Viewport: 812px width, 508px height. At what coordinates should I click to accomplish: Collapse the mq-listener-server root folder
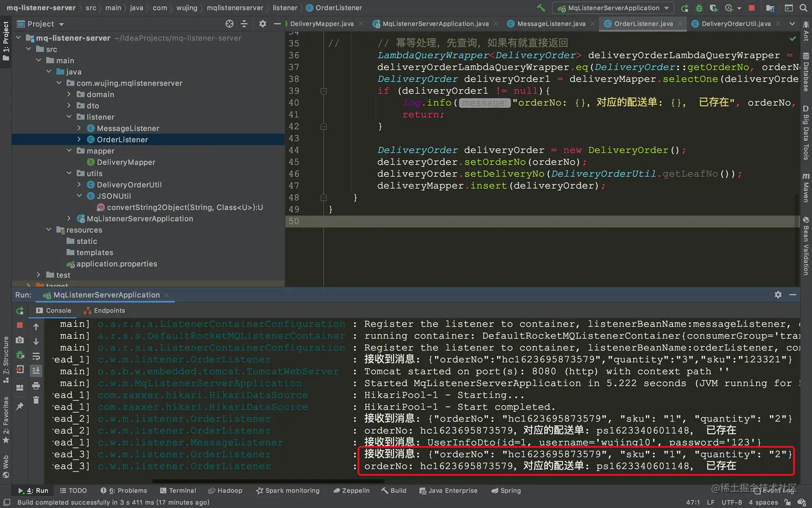(19, 38)
